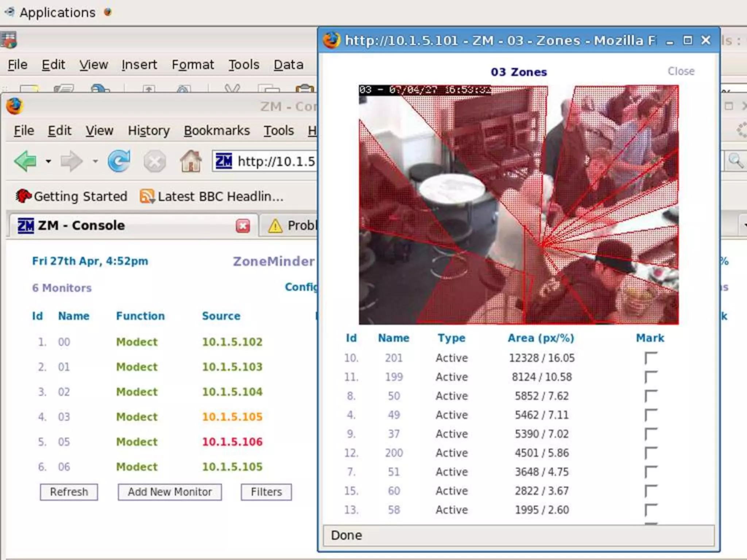Mark zone 200 checkbox
747x560 pixels.
(x=651, y=453)
